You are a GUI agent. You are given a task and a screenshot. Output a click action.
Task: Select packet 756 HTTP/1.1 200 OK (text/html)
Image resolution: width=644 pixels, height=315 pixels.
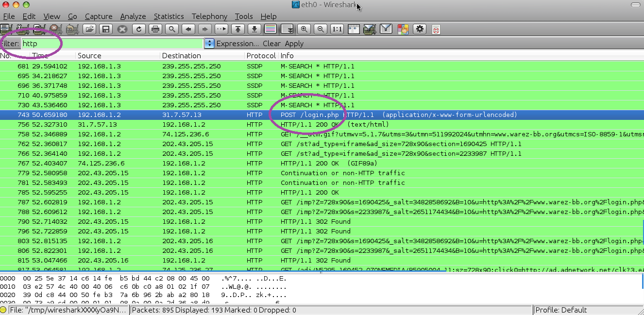pyautogui.click(x=322, y=125)
